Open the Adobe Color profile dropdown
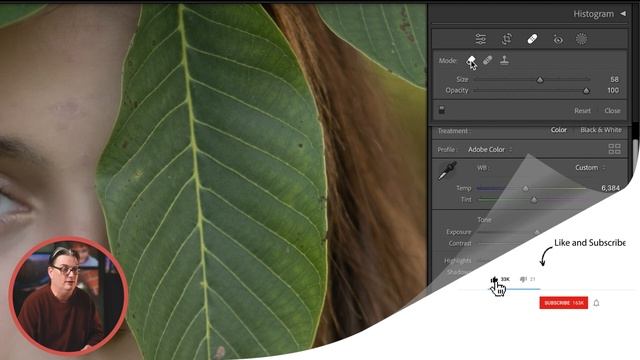Screen dimensions: 640x360 tap(490, 149)
